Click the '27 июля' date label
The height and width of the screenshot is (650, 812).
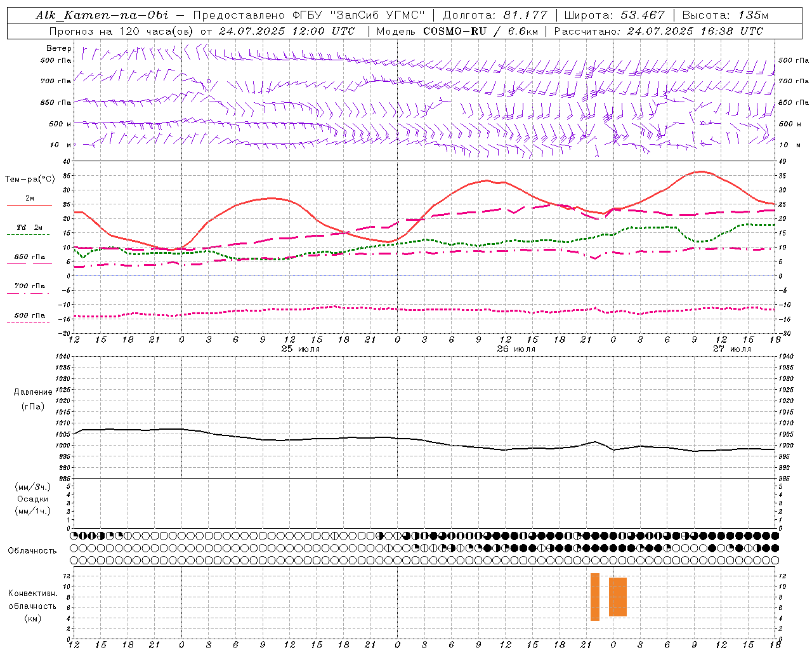pyautogui.click(x=731, y=349)
